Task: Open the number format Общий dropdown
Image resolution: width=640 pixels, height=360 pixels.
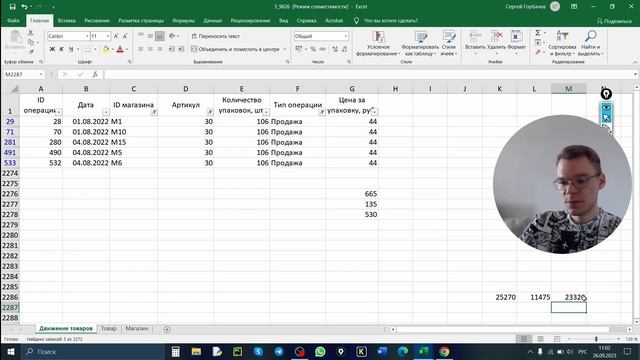Action: [346, 36]
